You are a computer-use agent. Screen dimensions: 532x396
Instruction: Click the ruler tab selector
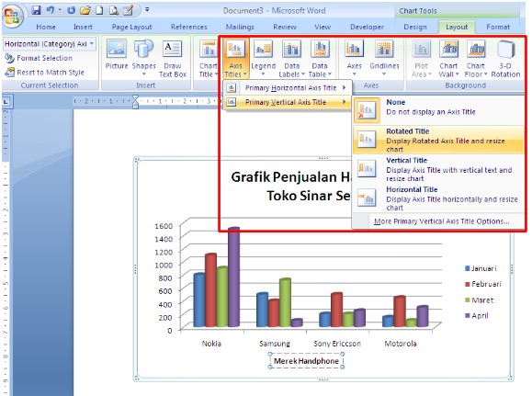[6, 101]
